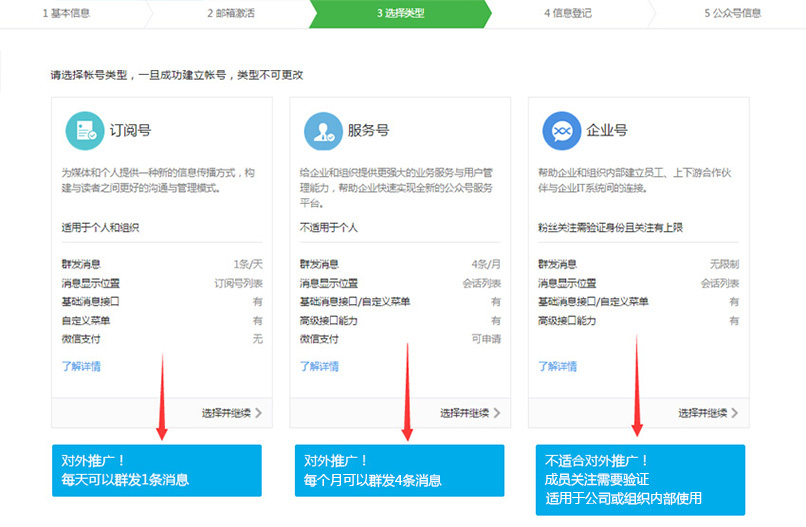The width and height of the screenshot is (806, 527).
Task: Click the blue 不适合对外推广 annotation box
Action: pyautogui.click(x=640, y=478)
